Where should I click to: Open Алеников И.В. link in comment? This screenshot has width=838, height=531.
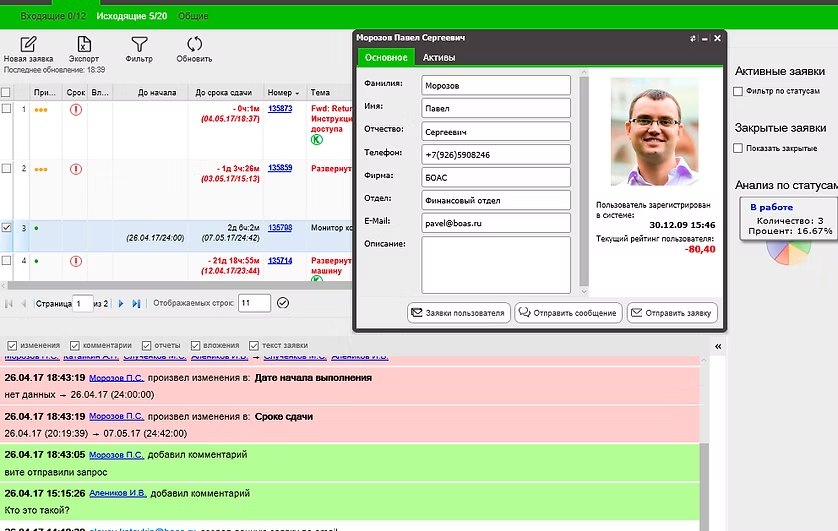[118, 493]
